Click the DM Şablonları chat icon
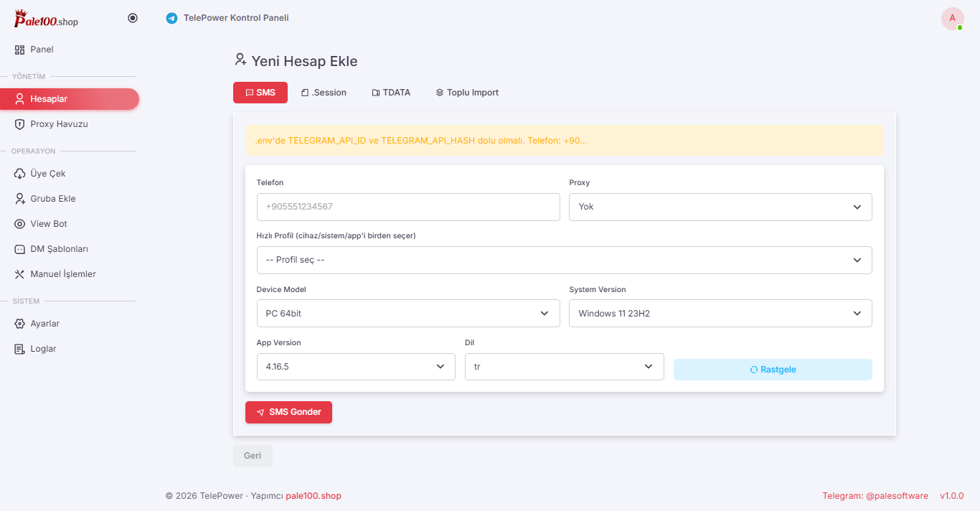This screenshot has width=980, height=511. pos(20,249)
